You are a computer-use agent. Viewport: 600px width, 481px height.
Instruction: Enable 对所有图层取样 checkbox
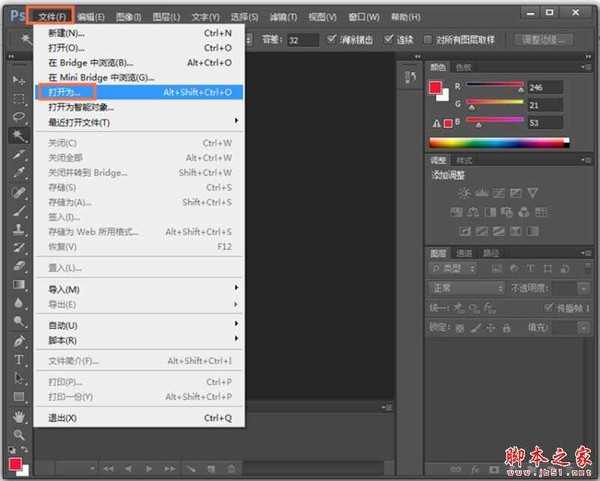point(429,40)
